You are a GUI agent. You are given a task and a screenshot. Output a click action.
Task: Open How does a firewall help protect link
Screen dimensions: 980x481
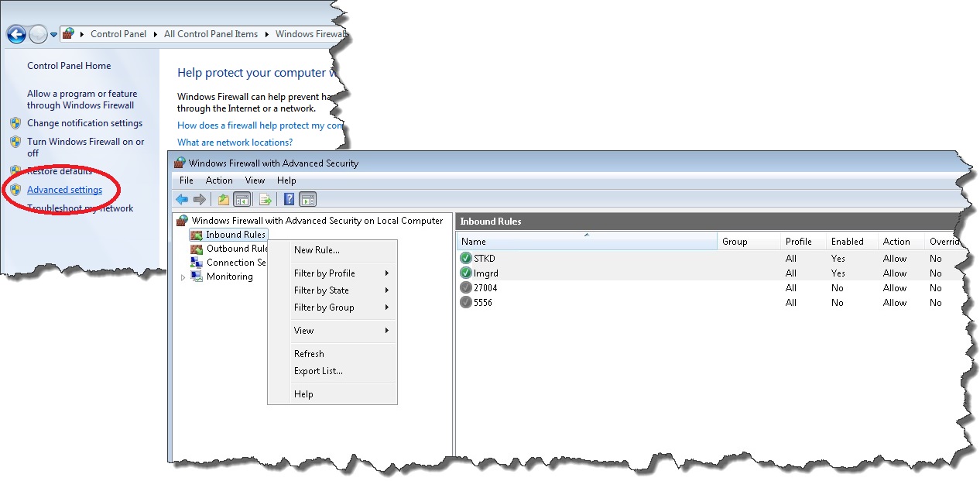point(261,125)
